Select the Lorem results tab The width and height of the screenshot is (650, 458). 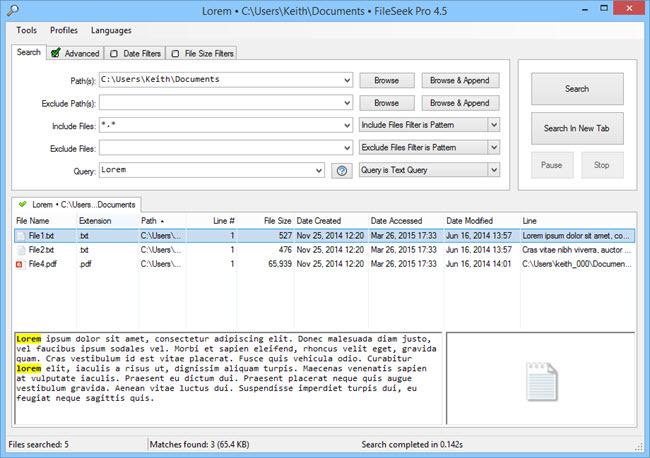coord(77,205)
